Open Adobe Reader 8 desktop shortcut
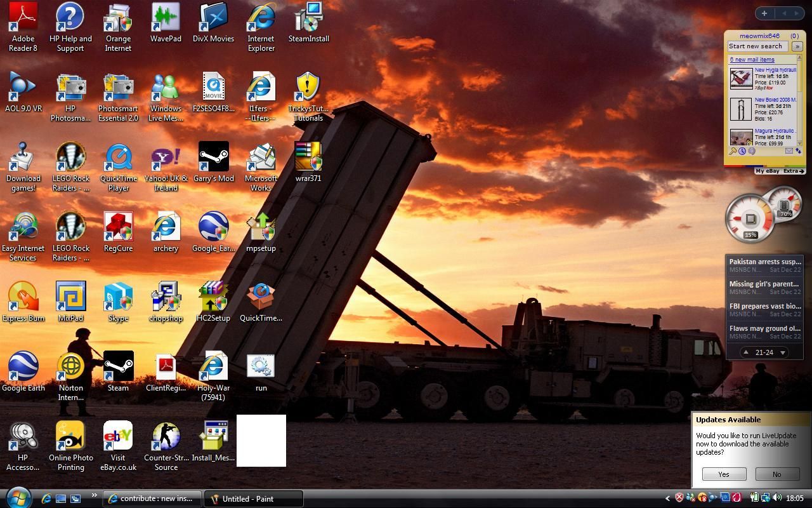Viewport: 812px width, 508px height. pyautogui.click(x=23, y=27)
